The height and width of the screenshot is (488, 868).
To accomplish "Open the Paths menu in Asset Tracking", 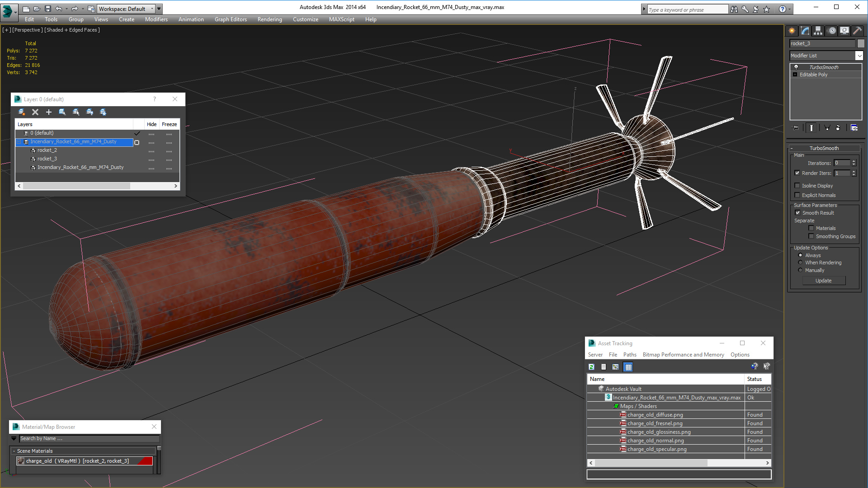I will click(629, 355).
